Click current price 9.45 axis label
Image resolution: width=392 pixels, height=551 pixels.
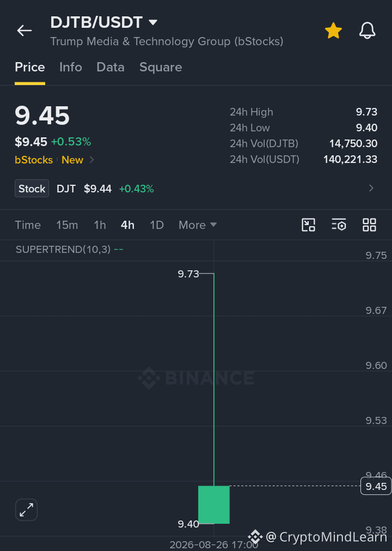coord(376,486)
